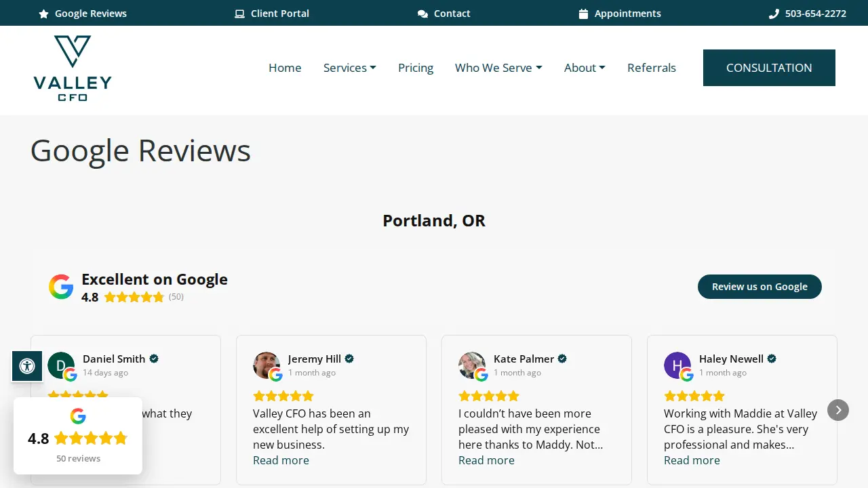Open the accessibility tools button

click(27, 366)
